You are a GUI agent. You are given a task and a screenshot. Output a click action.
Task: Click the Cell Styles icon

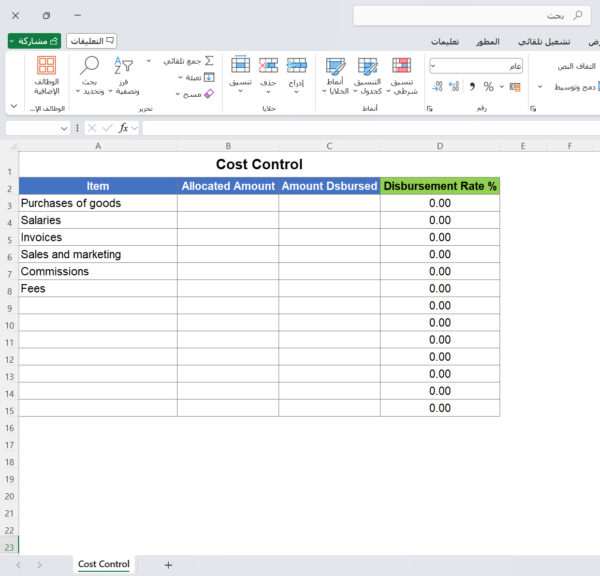[335, 67]
